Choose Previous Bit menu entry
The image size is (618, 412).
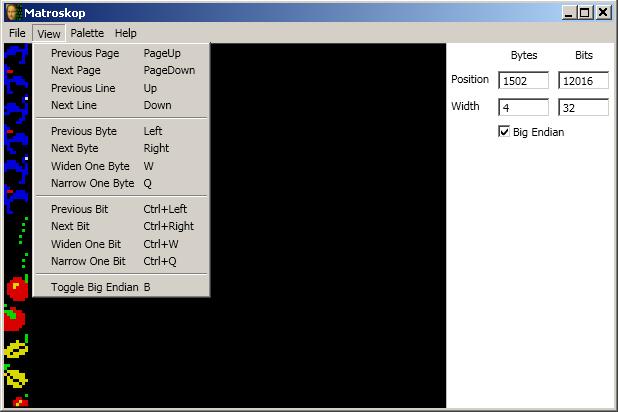(122, 209)
